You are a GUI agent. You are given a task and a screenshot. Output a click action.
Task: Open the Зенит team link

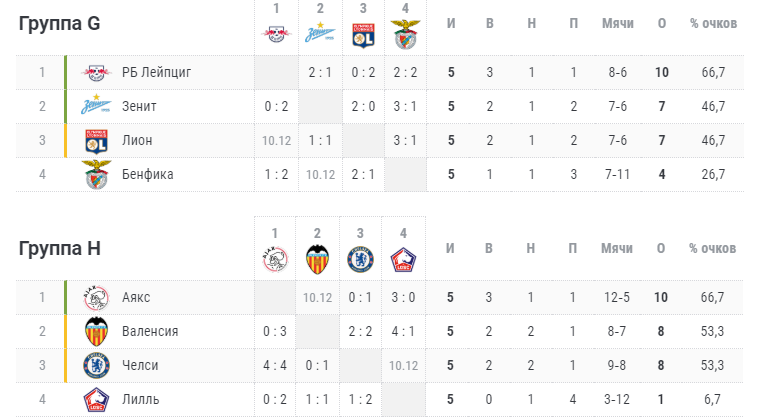pos(139,106)
